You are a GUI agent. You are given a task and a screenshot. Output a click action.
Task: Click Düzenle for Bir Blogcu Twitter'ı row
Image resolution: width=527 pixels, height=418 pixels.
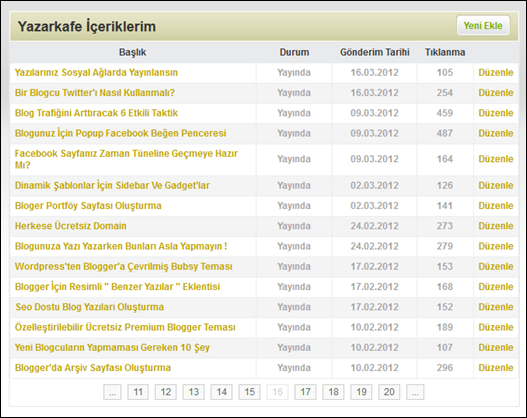tap(496, 93)
